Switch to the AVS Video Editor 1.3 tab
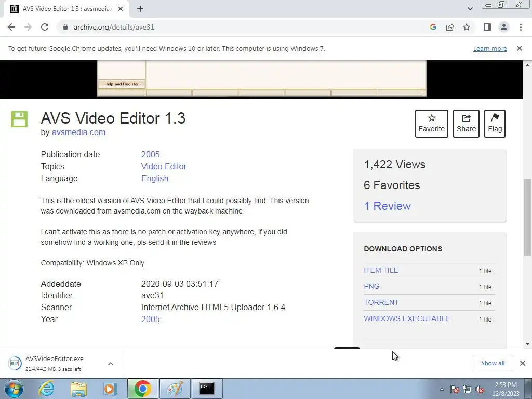 (66, 9)
